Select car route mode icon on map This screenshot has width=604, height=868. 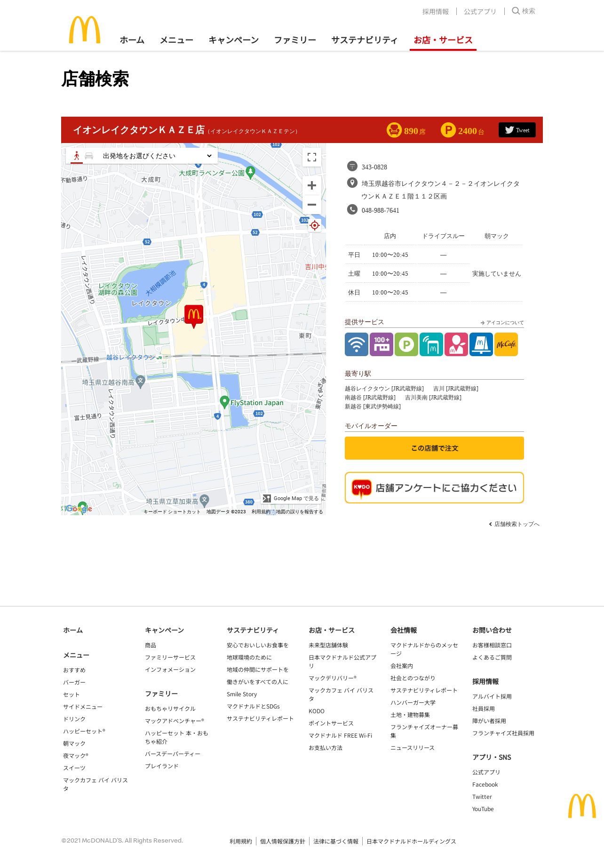(x=89, y=156)
